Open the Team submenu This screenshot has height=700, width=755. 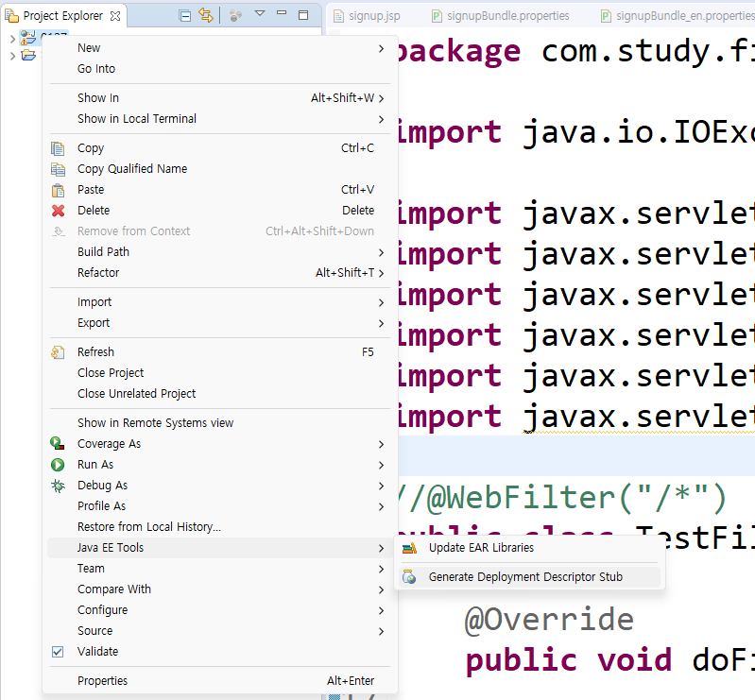click(220, 569)
